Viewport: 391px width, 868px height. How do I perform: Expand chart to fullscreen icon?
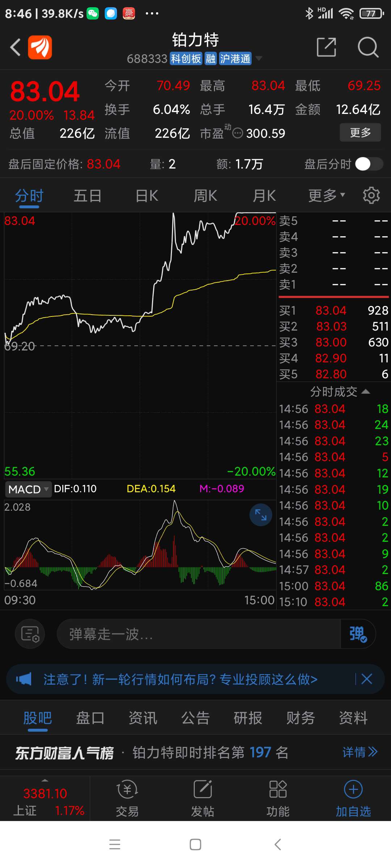coord(261,515)
